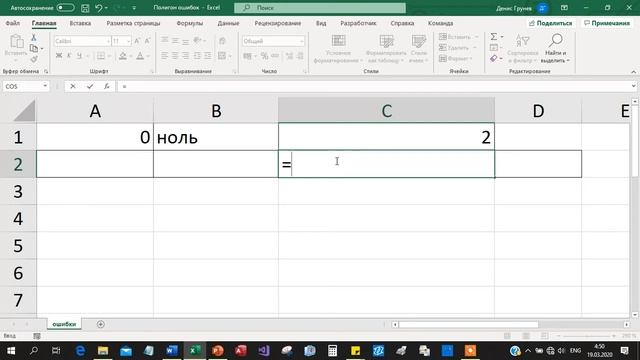Click the Условное форматирование button
The height and width of the screenshot is (360, 640).
[338, 49]
